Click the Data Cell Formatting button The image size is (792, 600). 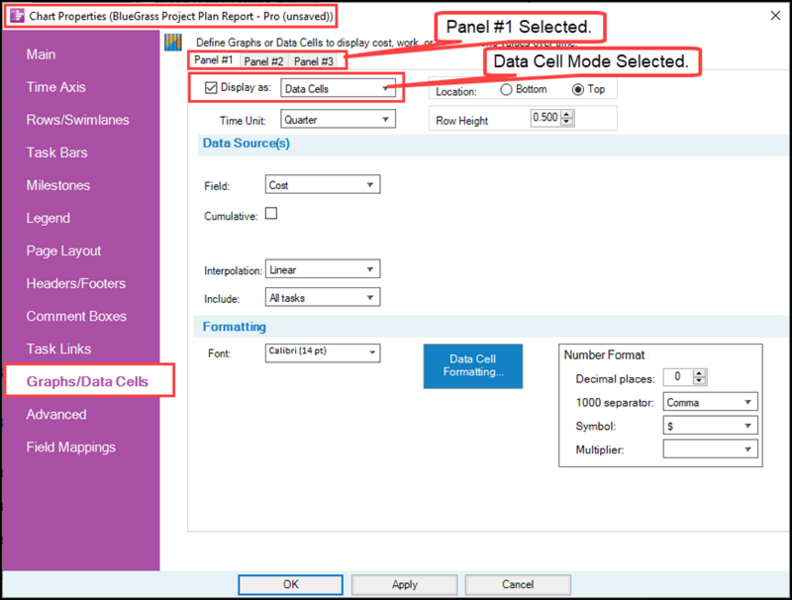473,366
